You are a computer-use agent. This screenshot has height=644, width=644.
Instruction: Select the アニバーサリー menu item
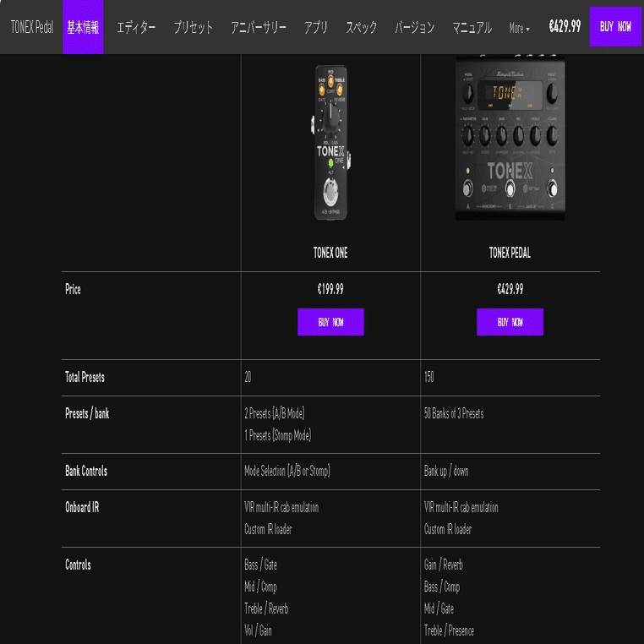click(259, 28)
